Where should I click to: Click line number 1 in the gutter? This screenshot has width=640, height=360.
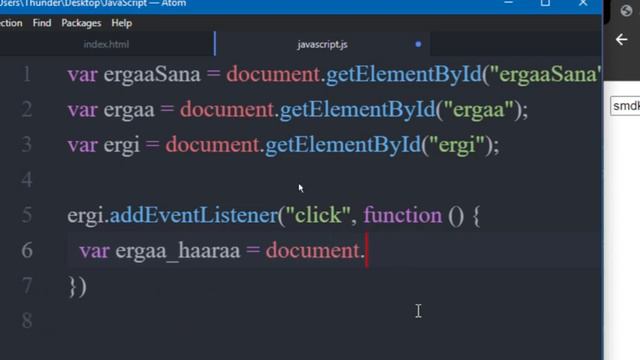tap(27, 74)
